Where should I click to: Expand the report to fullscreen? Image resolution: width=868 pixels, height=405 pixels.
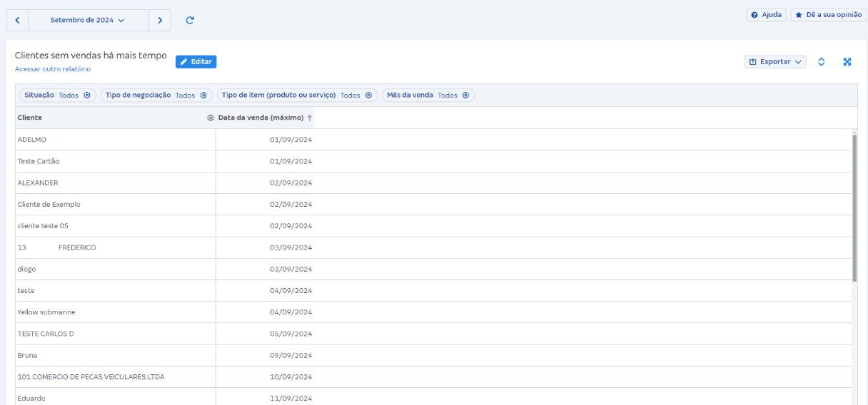pyautogui.click(x=847, y=62)
